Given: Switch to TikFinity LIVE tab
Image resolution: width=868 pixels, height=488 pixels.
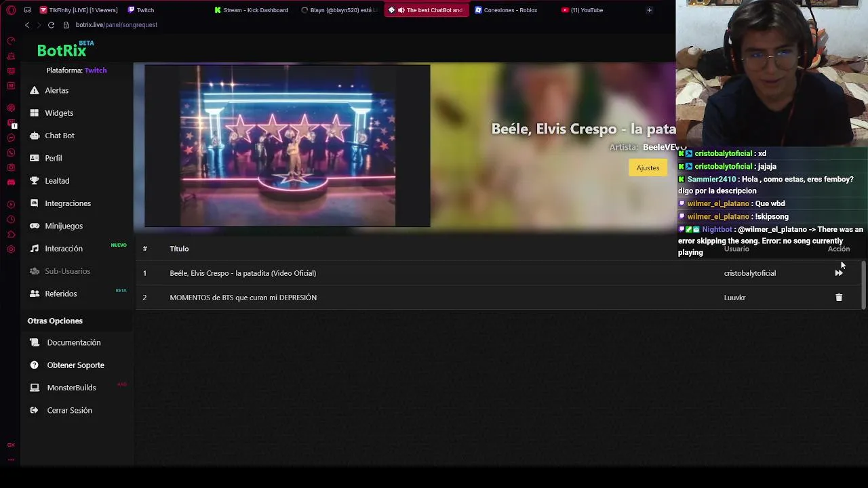Looking at the screenshot, I should click(x=79, y=10).
